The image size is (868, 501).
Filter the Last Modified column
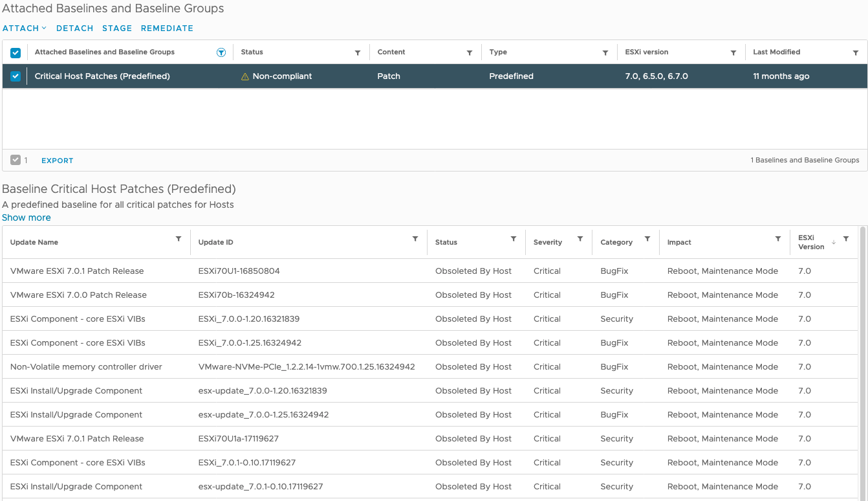856,53
